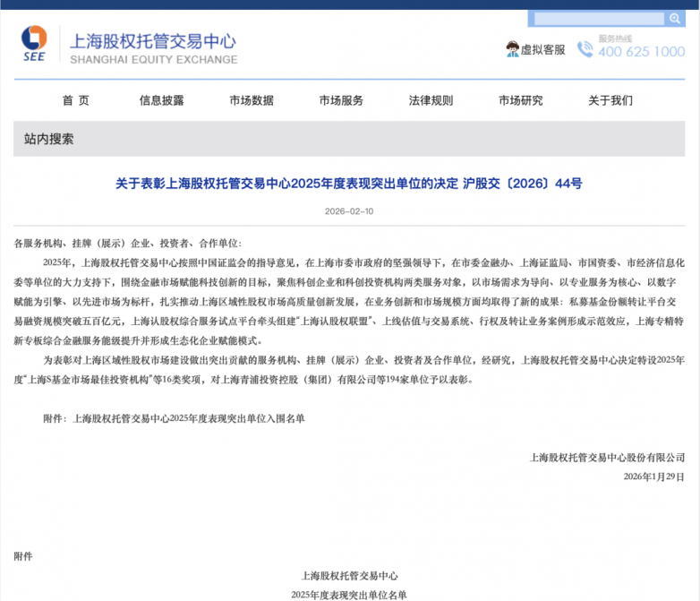This screenshot has width=700, height=601.
Task: Open the 首页 menu item
Action: pyautogui.click(x=75, y=100)
